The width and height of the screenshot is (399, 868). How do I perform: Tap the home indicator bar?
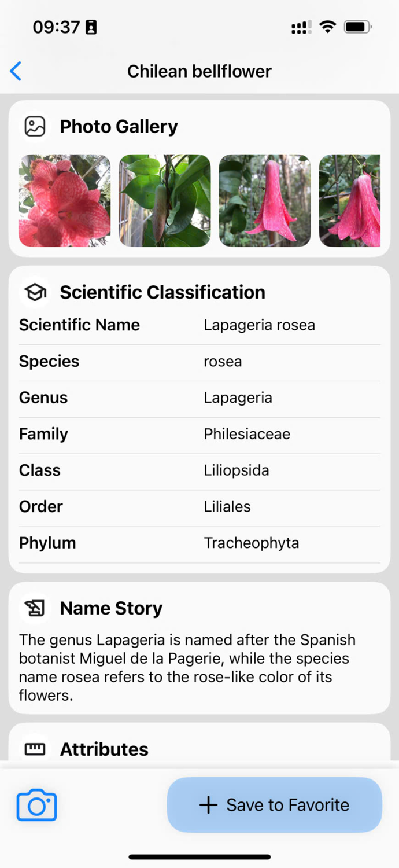tap(199, 857)
